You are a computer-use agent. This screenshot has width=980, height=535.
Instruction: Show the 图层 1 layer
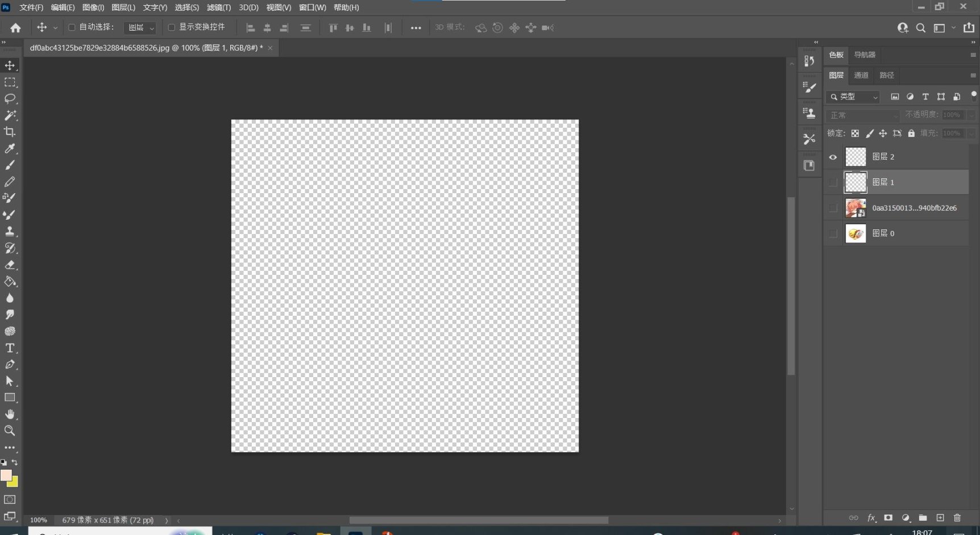pyautogui.click(x=833, y=182)
